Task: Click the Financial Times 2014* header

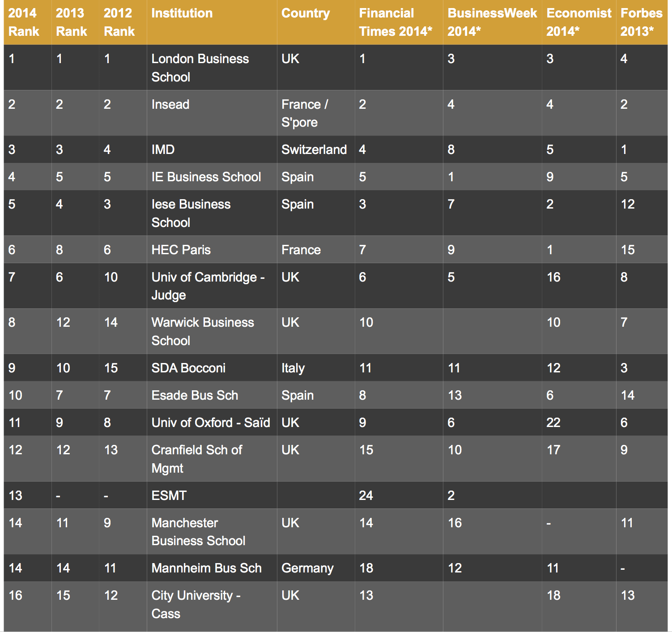Action: (399, 22)
